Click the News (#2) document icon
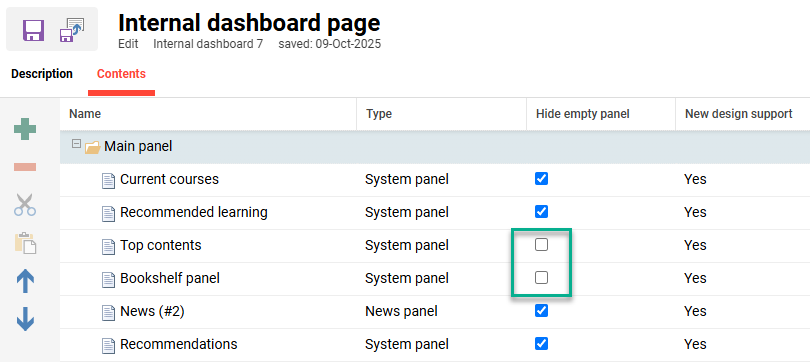The width and height of the screenshot is (810, 362). pos(108,312)
